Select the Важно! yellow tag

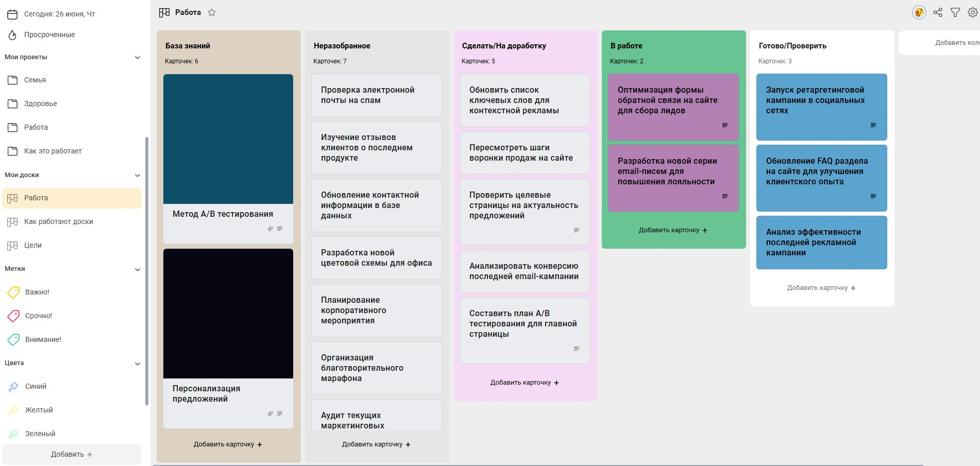point(37,292)
